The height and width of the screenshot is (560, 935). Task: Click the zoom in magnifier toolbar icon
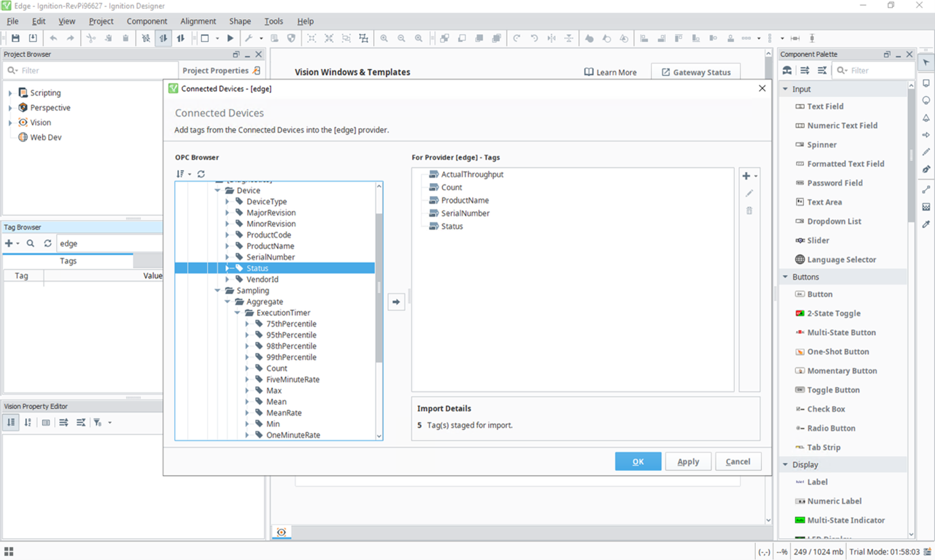coord(384,39)
